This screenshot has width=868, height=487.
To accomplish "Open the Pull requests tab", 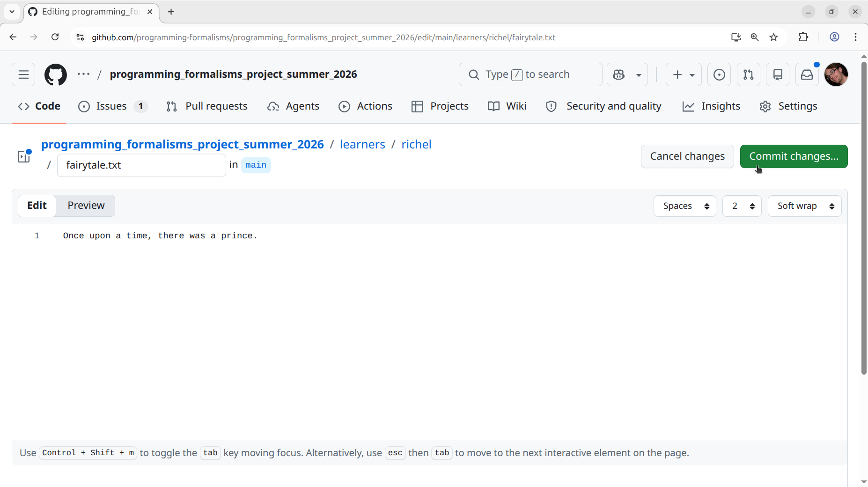I will coord(207,106).
